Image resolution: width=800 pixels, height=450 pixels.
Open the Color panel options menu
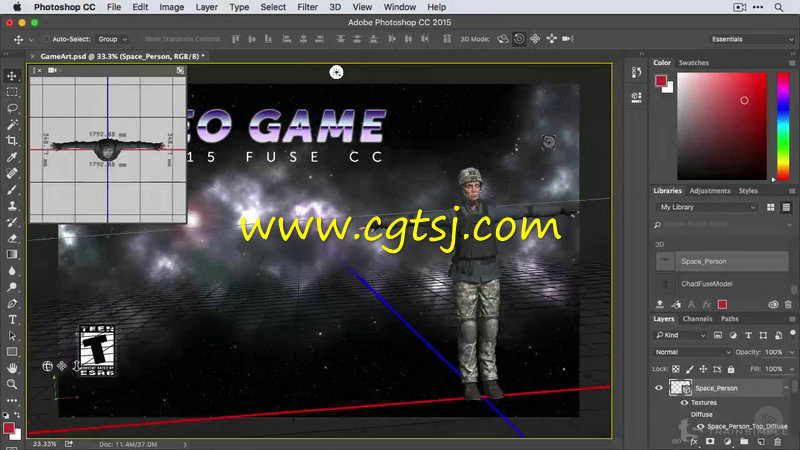point(792,63)
